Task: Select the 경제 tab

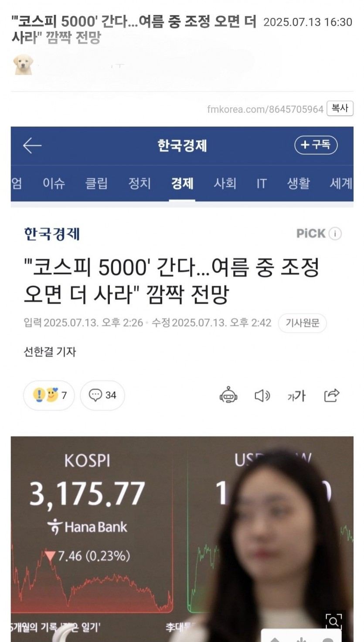Action: (182, 183)
